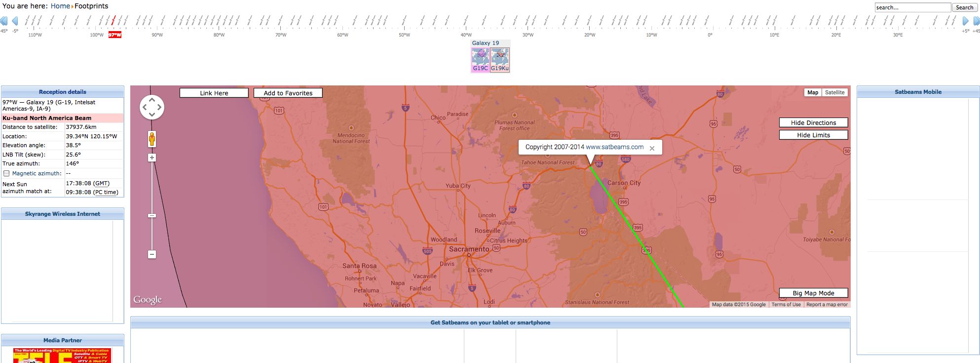The image size is (980, 363).
Task: Click Add to Favorites
Action: pos(288,93)
